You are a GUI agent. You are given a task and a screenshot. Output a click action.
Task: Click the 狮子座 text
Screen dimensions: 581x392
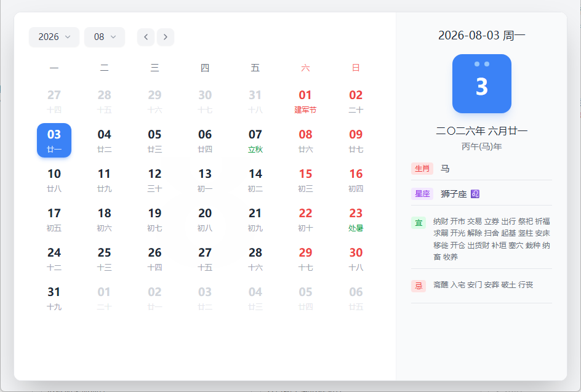click(454, 194)
